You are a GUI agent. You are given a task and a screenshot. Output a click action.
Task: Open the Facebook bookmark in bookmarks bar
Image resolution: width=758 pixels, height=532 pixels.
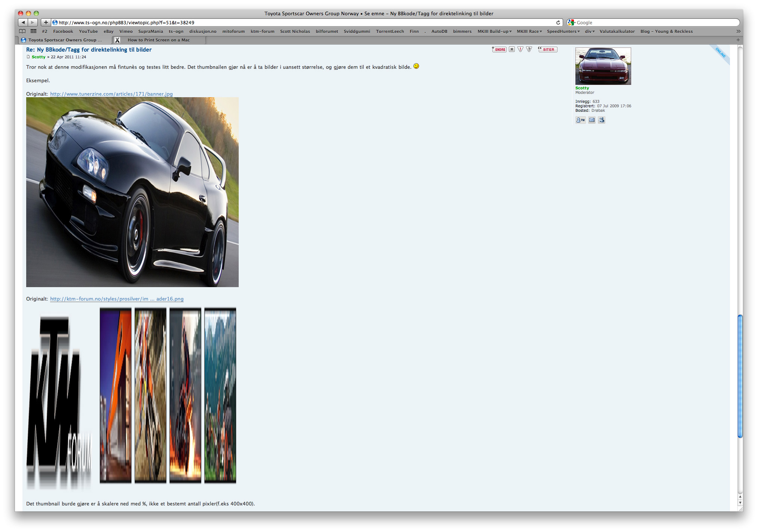tap(63, 31)
